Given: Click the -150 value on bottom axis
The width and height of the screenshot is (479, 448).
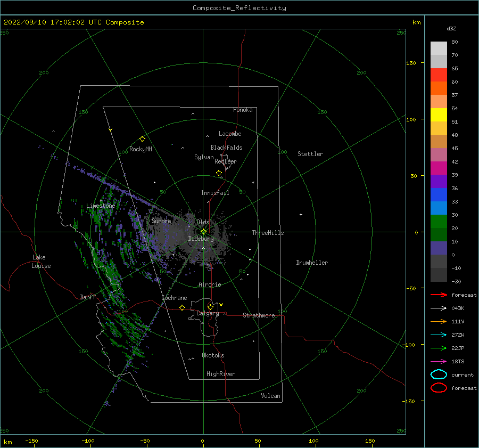Looking at the screenshot, I should 31,441.
